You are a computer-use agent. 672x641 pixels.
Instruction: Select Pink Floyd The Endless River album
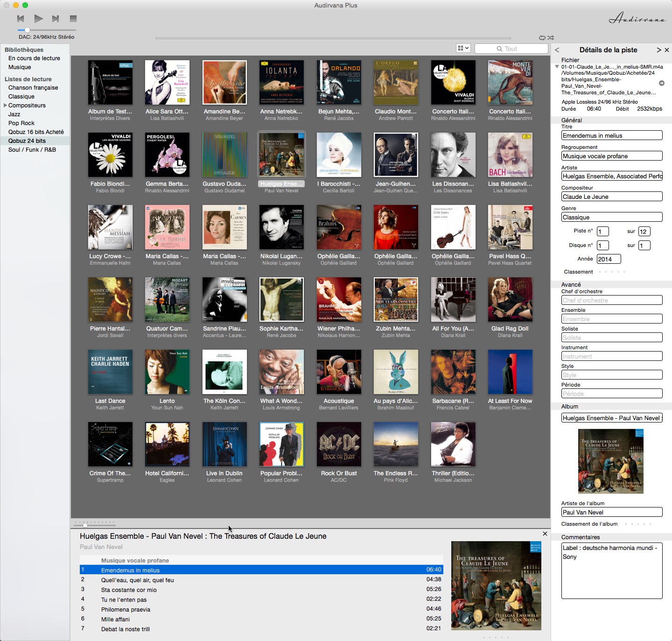coord(396,444)
